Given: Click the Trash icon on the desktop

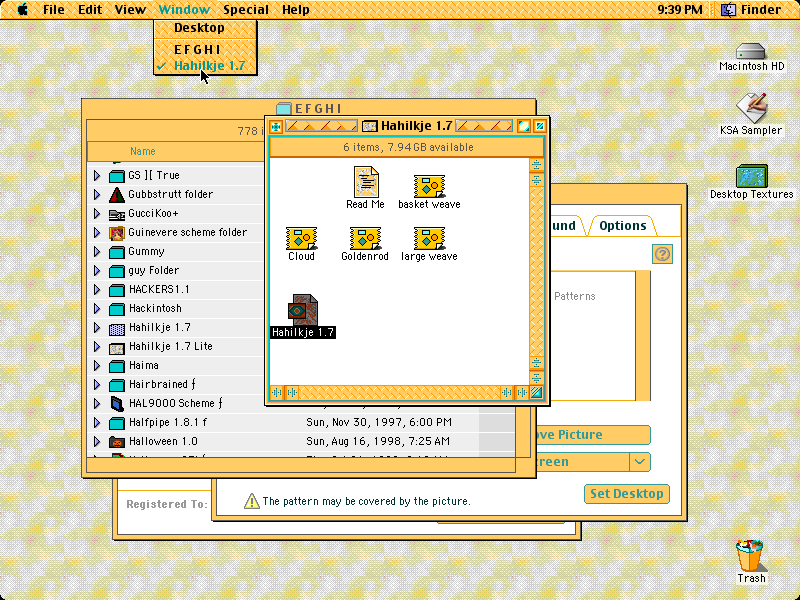Looking at the screenshot, I should (x=750, y=556).
